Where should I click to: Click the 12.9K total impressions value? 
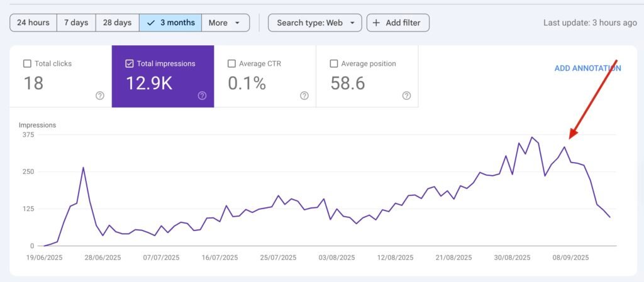148,84
